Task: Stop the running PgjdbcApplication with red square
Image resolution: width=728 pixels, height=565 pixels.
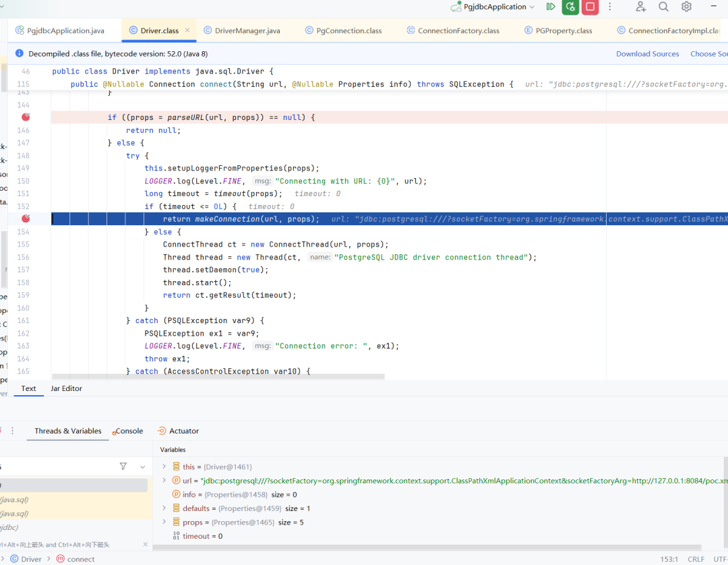Action: point(590,7)
